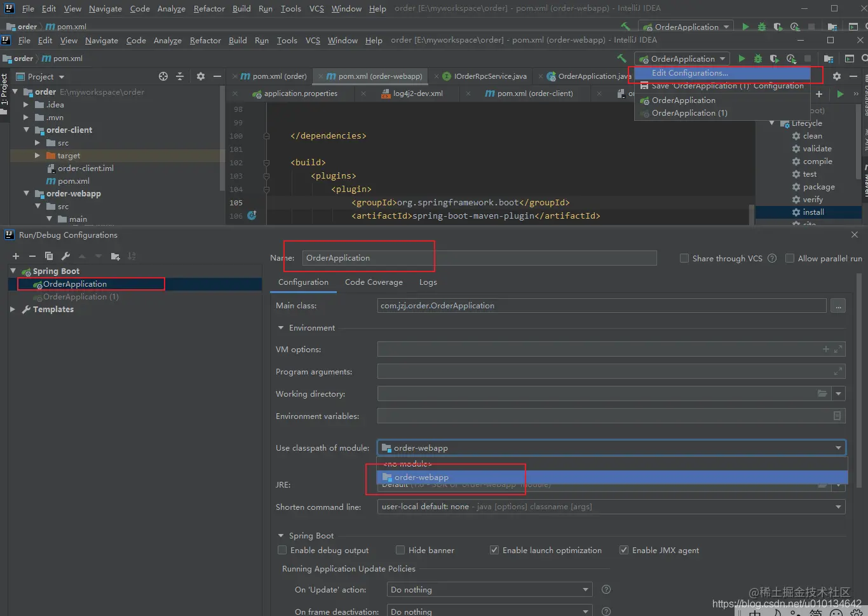Expand the VM options field editor
This screenshot has height=616, width=868.
click(838, 349)
